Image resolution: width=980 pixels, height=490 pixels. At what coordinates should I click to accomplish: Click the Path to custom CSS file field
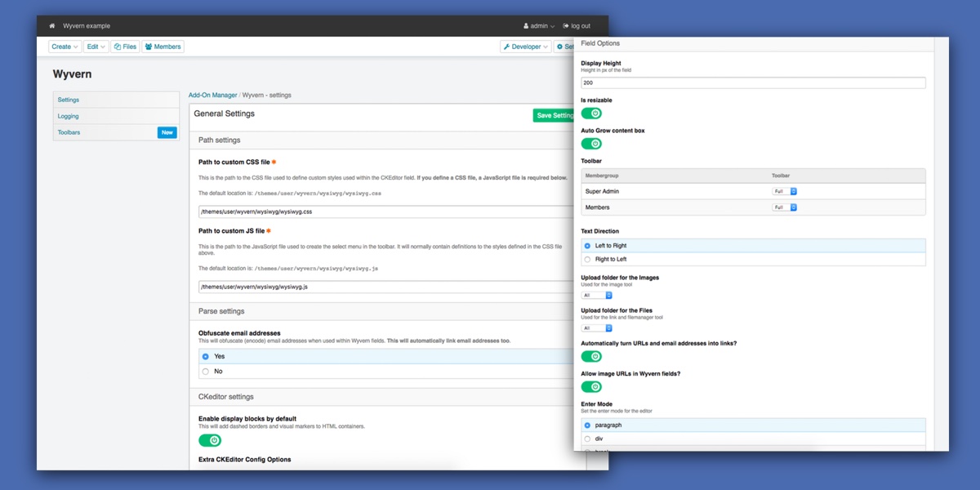(387, 212)
